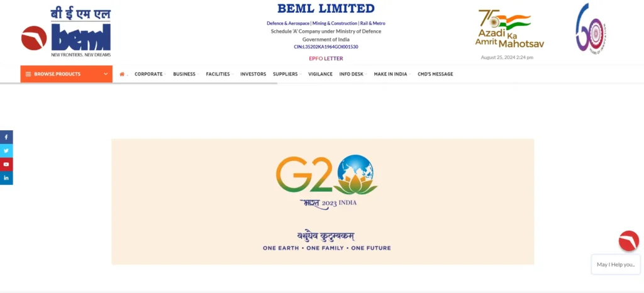Viewport: 644px width, 293px height.
Task: Click the May I Help you chat box
Action: 616,265
